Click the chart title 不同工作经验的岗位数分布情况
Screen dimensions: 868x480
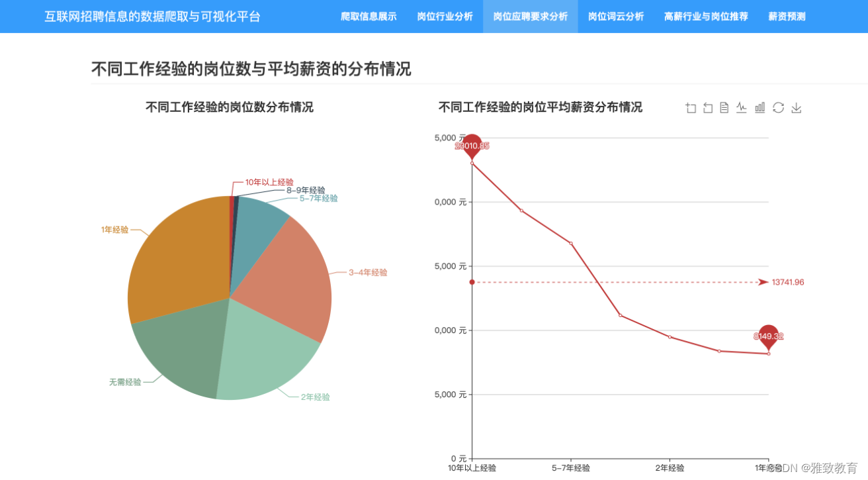coord(230,107)
